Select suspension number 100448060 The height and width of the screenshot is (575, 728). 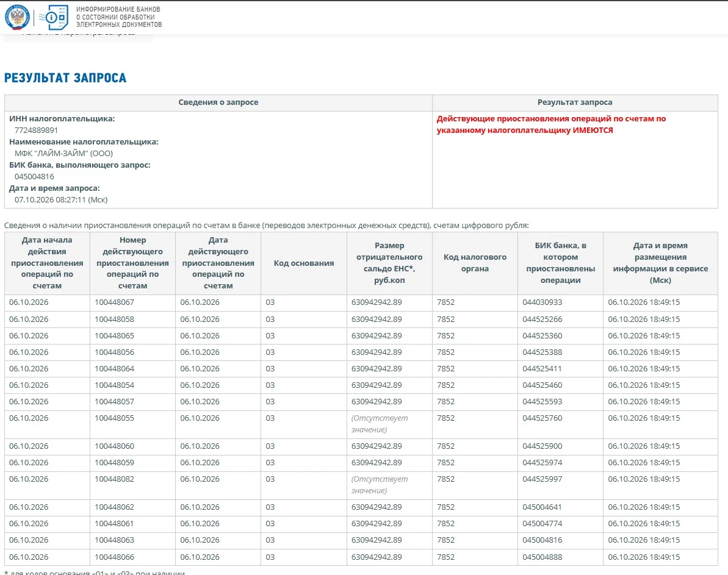coord(114,446)
